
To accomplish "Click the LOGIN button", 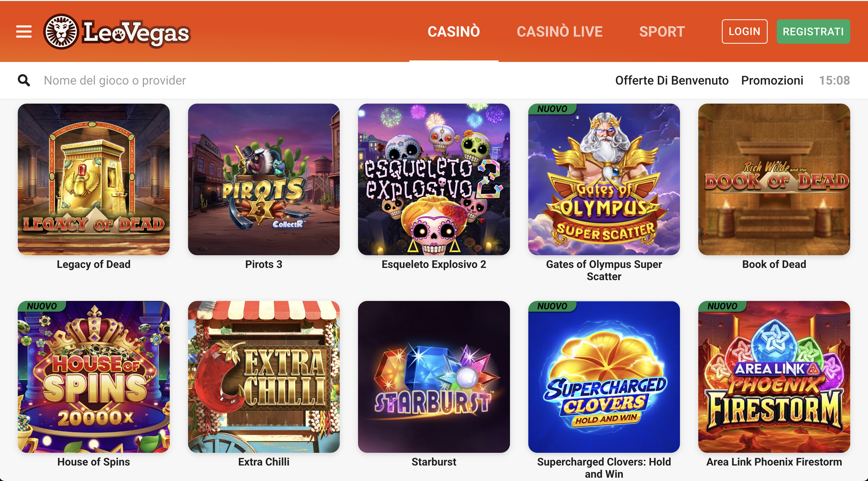I will click(744, 31).
